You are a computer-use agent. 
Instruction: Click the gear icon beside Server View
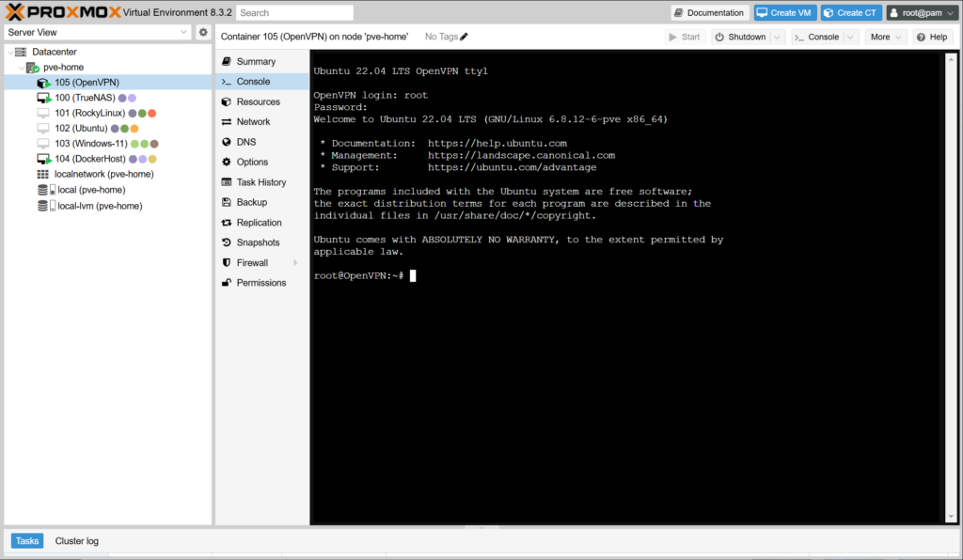(203, 32)
